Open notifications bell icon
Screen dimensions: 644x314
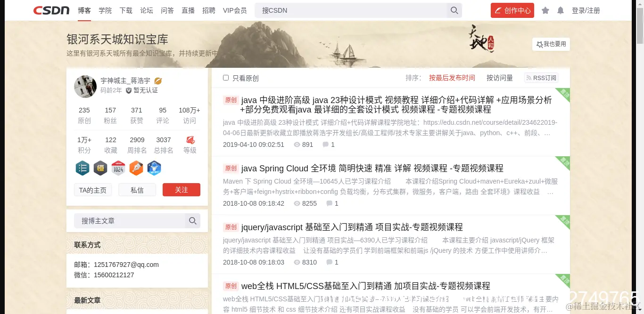point(561,10)
